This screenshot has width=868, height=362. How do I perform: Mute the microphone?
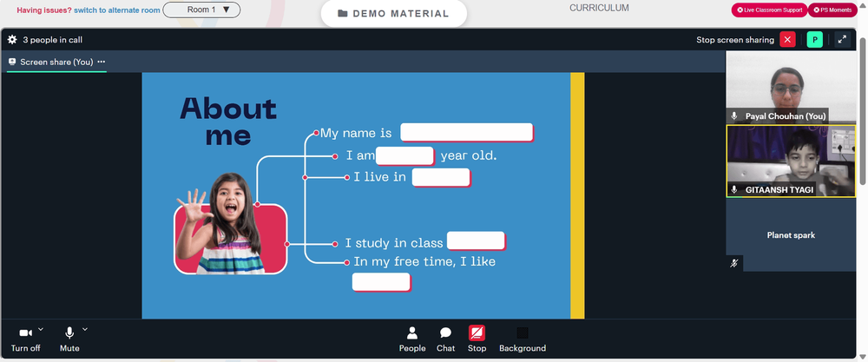[x=69, y=339]
